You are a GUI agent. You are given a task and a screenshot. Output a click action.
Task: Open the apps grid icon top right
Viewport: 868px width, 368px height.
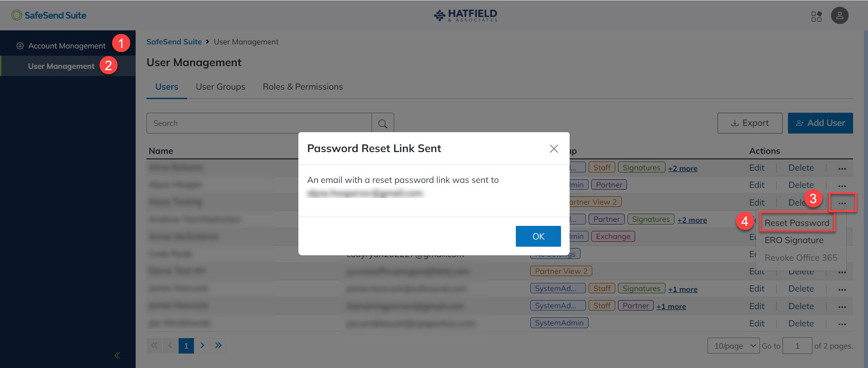tap(816, 15)
